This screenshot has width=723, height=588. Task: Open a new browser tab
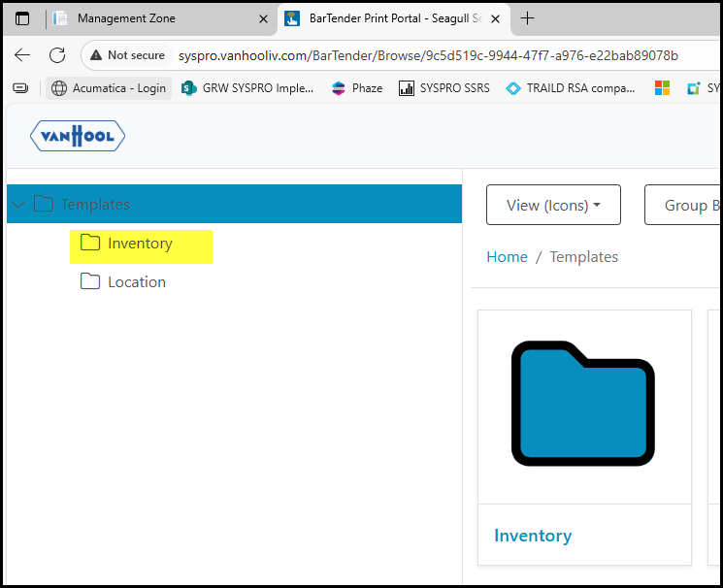528,18
